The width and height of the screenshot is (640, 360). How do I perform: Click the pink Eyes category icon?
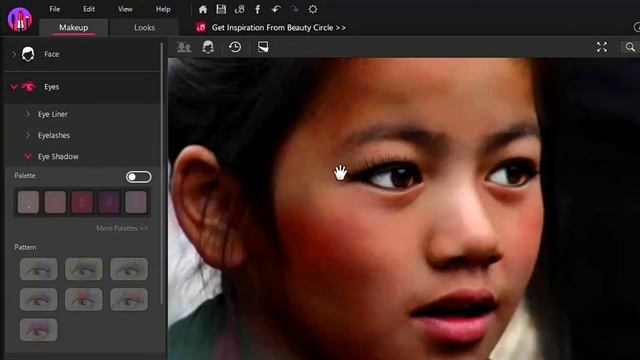coord(29,87)
